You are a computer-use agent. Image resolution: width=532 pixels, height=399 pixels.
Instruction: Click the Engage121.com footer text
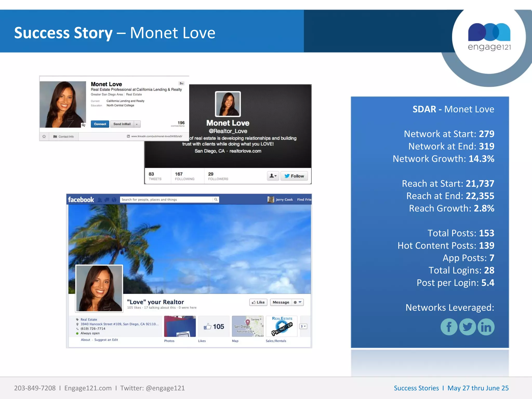88,388
